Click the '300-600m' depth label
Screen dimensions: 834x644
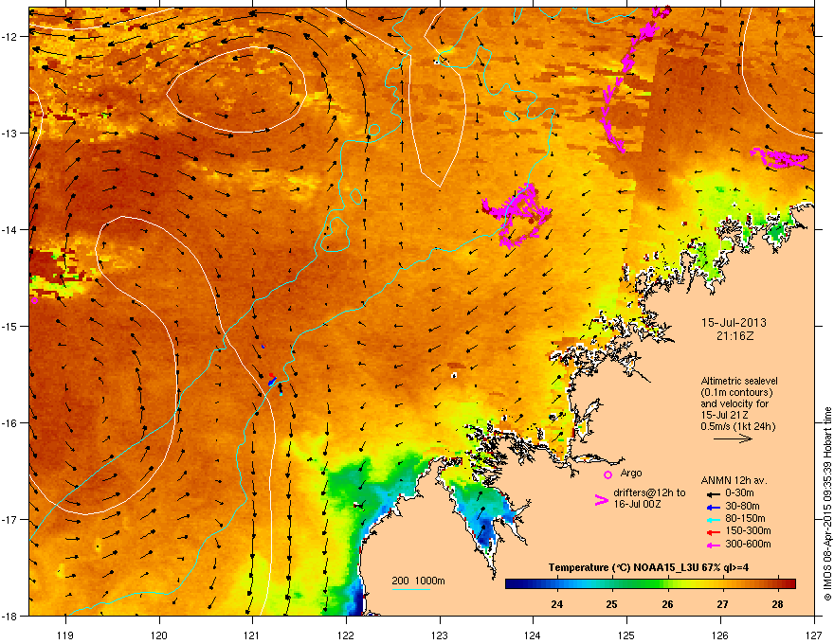(748, 545)
